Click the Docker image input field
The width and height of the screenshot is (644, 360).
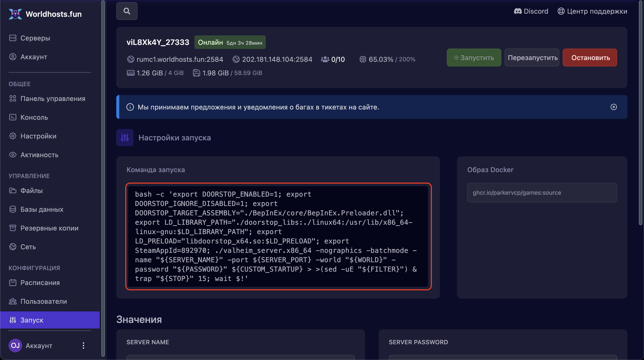[x=542, y=193]
